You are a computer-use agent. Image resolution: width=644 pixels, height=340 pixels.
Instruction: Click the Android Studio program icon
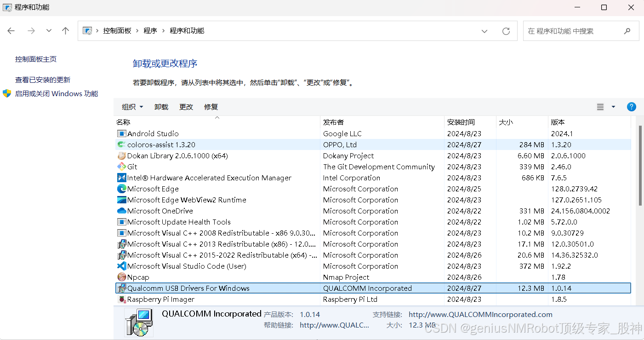pos(121,133)
